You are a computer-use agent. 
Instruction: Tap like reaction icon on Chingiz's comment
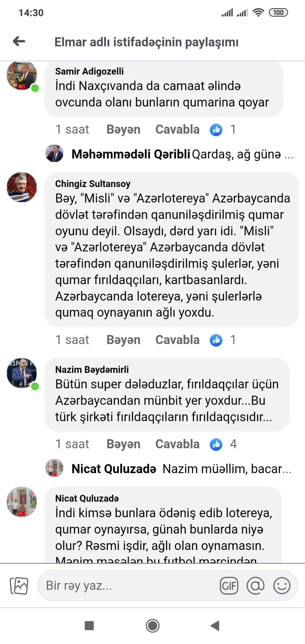[x=216, y=340]
